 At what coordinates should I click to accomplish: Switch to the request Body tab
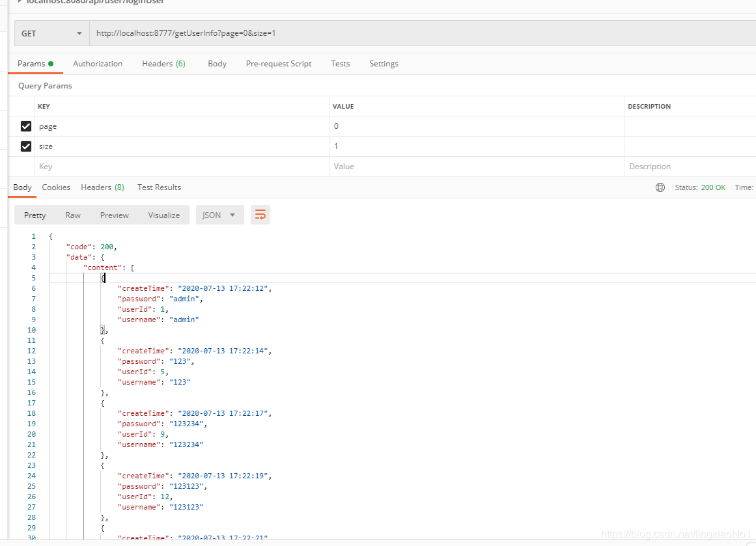pyautogui.click(x=217, y=64)
